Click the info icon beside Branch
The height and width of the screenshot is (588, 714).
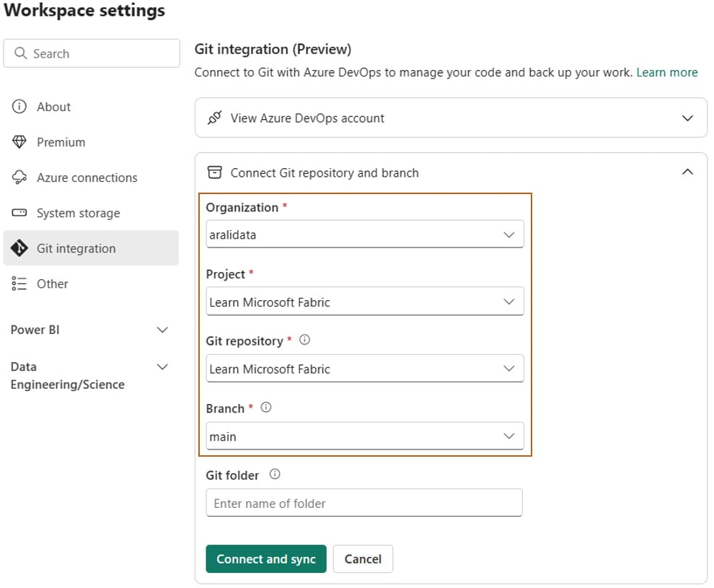coord(266,407)
